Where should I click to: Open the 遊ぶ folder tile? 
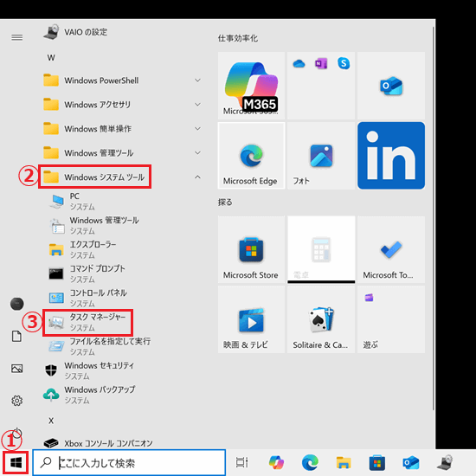click(x=391, y=319)
